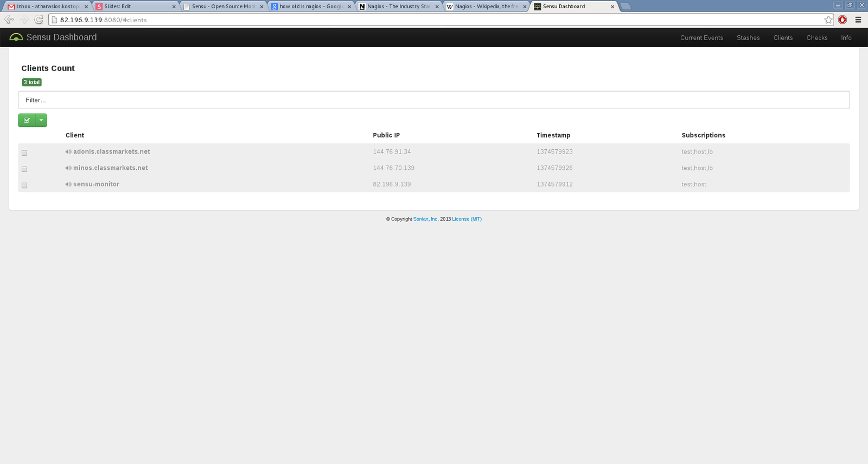Reload the page with the refresh icon
868x464 pixels.
(39, 20)
